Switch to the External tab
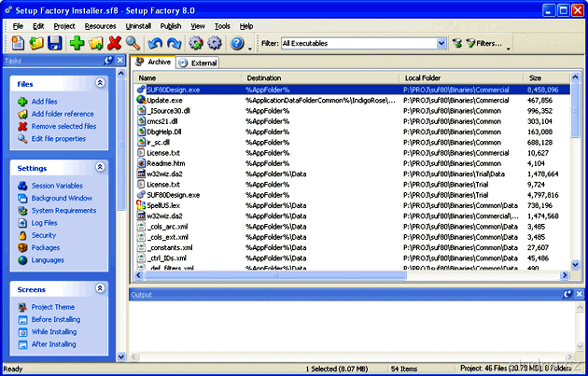The width and height of the screenshot is (588, 376). pyautogui.click(x=198, y=63)
